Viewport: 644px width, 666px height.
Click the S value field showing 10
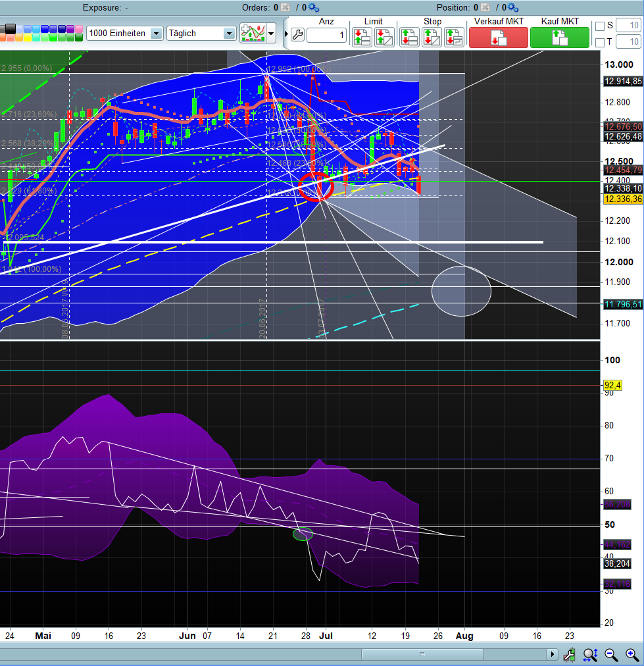628,26
